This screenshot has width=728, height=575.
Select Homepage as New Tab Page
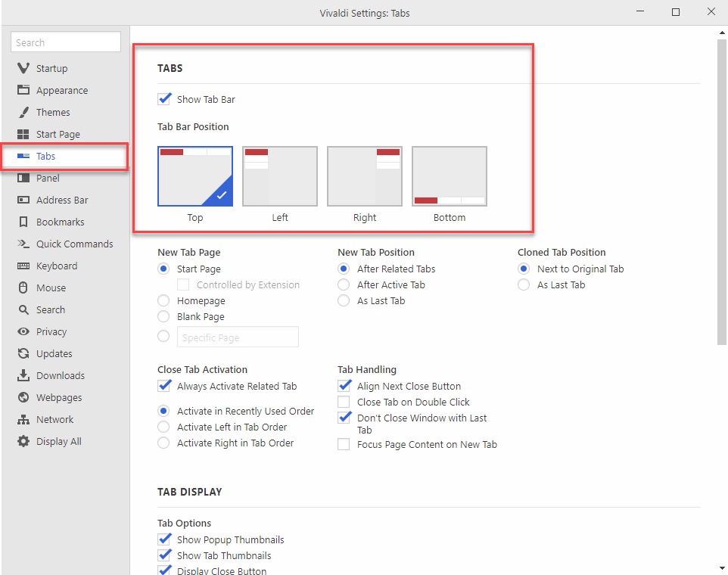(x=163, y=300)
